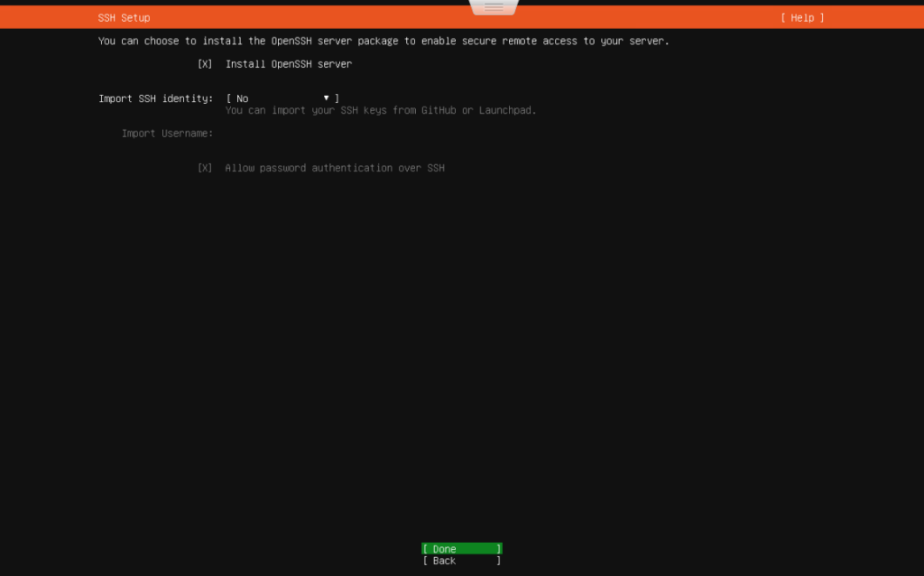Open the Import SSH identity dropdown

(x=282, y=98)
